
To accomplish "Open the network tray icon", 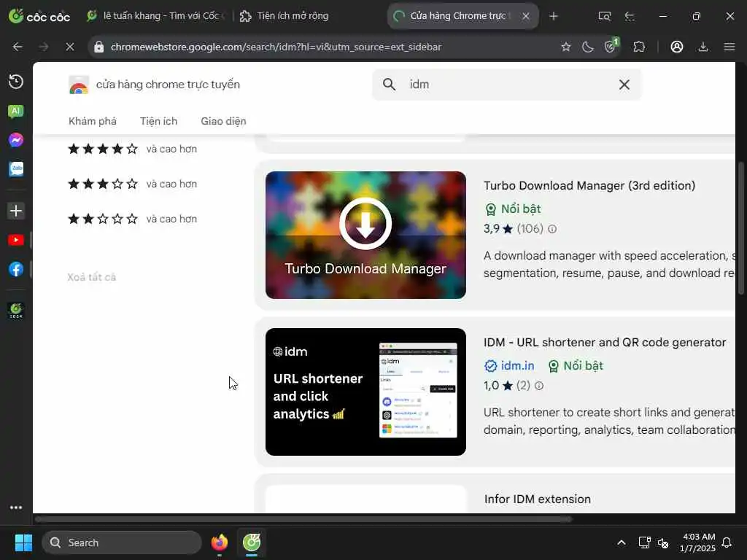I will point(644,542).
